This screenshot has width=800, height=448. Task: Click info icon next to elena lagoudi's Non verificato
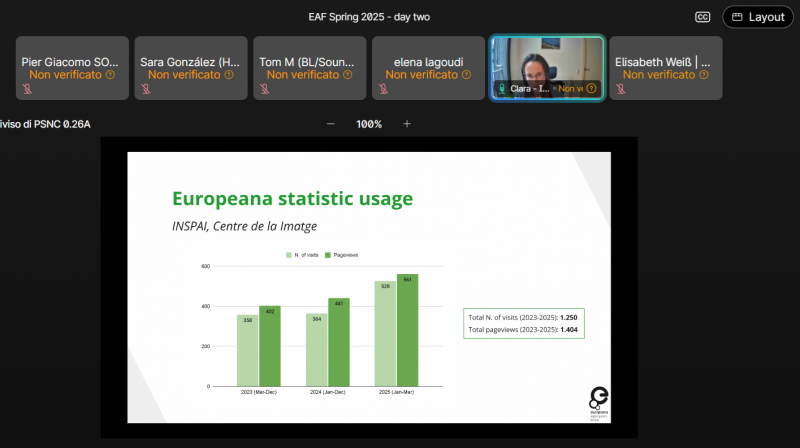click(466, 75)
